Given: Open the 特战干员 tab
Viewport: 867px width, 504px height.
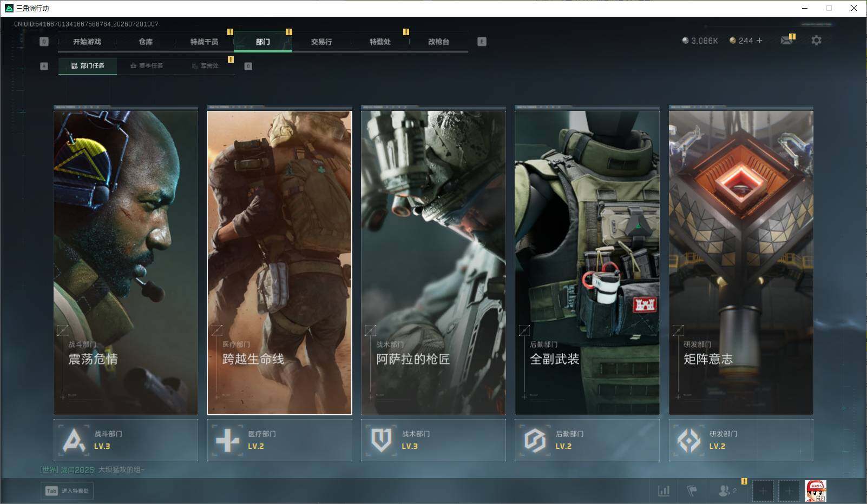Looking at the screenshot, I should point(204,42).
